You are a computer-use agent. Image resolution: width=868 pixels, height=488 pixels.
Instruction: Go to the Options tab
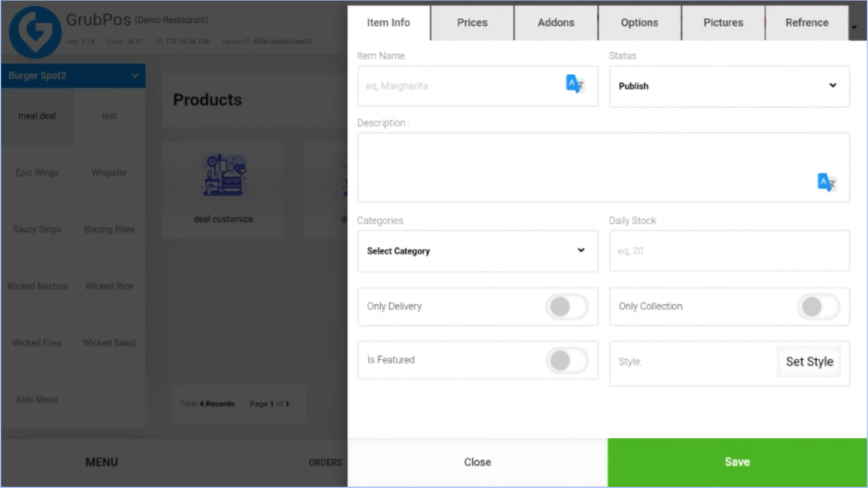pyautogui.click(x=639, y=23)
